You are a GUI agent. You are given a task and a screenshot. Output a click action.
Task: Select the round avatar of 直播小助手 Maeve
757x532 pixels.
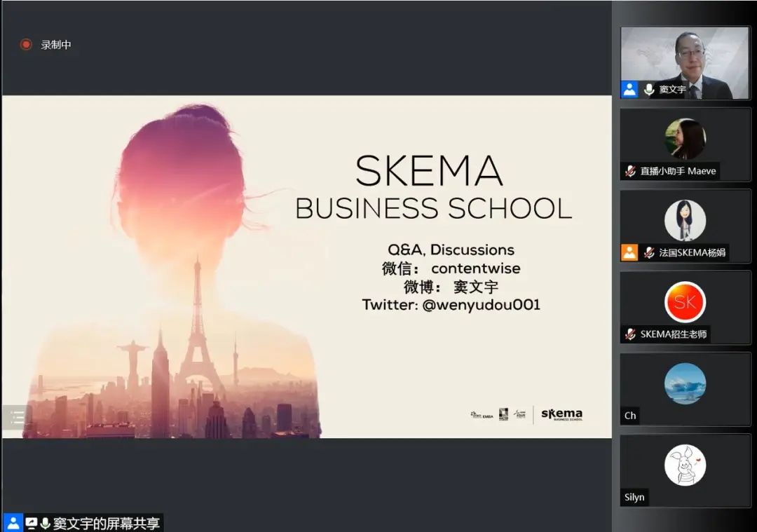tap(685, 139)
